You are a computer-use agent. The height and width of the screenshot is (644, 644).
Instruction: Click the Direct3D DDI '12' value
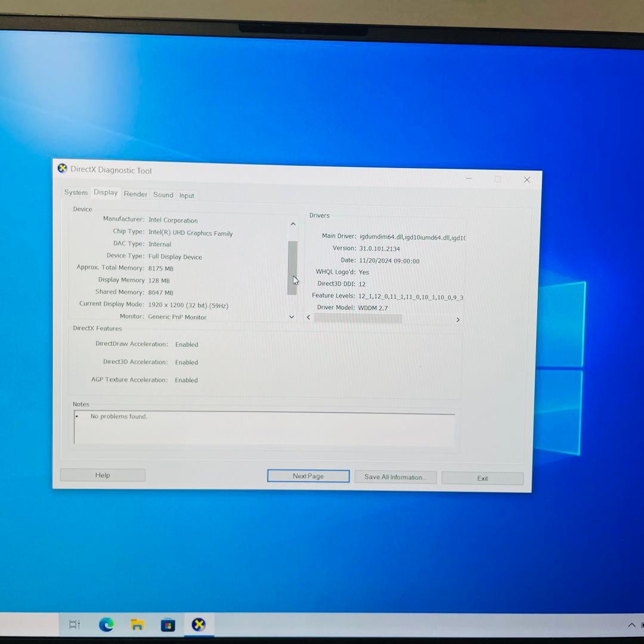pos(362,284)
